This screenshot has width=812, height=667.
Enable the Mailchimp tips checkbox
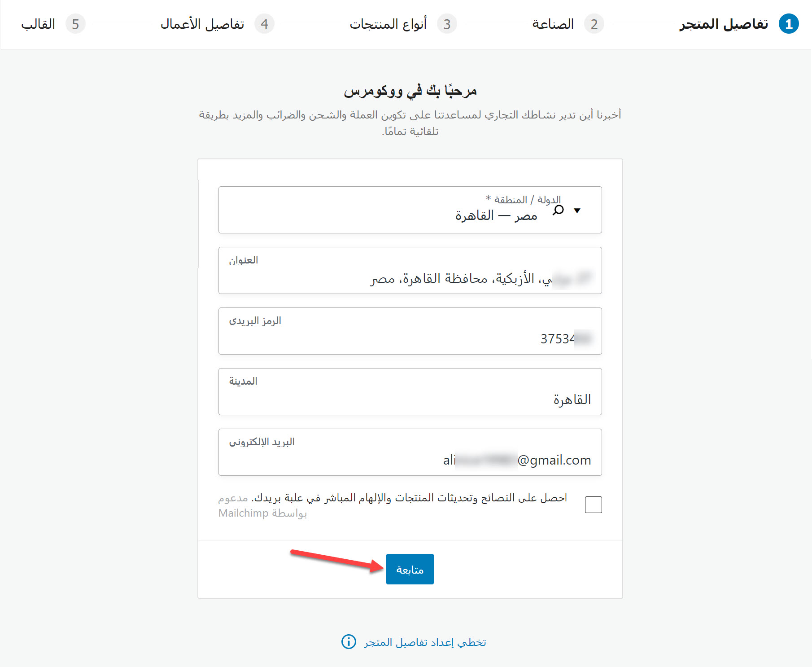[x=593, y=505]
